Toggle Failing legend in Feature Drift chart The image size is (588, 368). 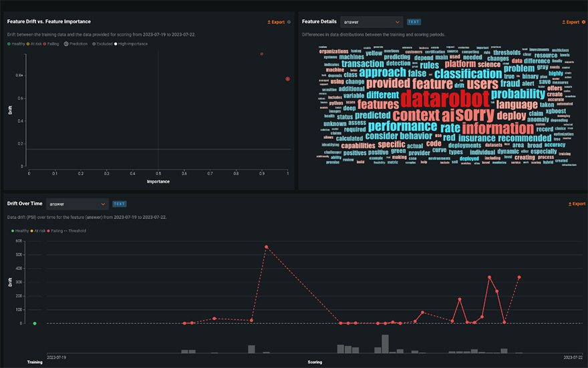point(53,43)
